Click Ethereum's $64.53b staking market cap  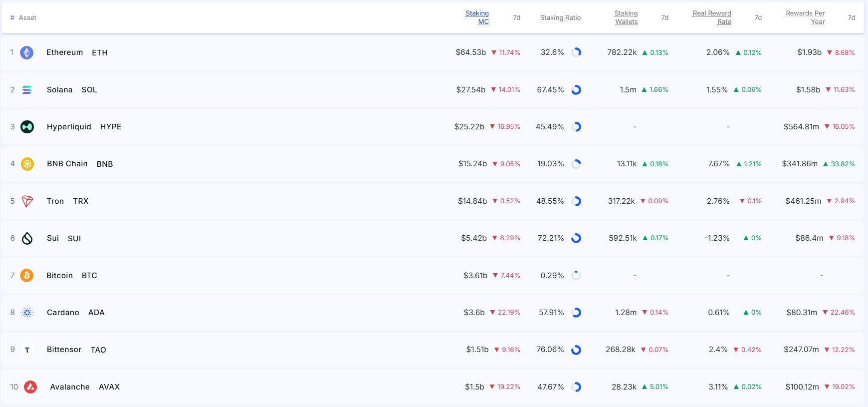point(471,52)
